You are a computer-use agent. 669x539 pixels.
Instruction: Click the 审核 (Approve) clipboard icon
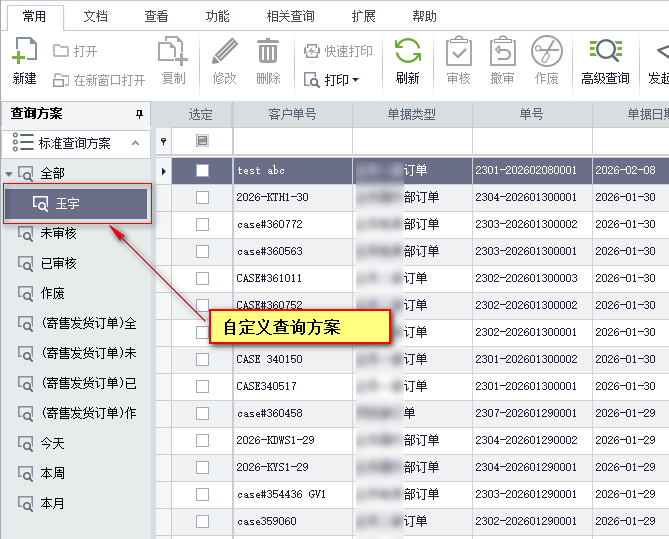(458, 52)
